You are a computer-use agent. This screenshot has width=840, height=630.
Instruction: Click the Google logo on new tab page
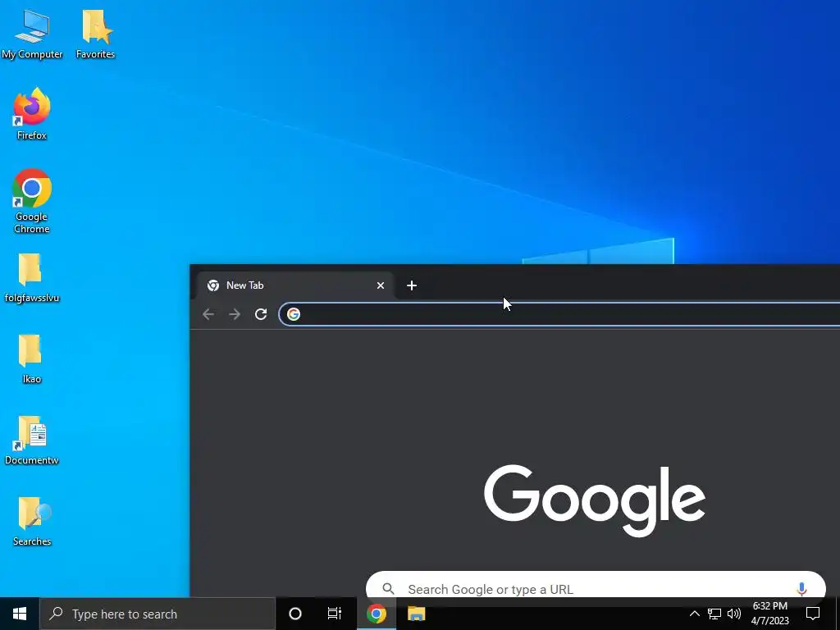[595, 500]
